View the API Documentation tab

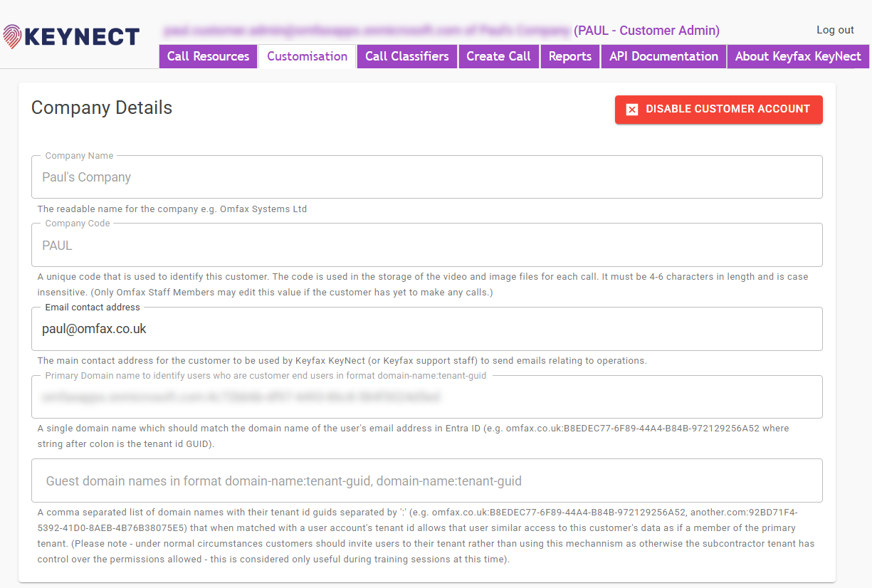coord(663,57)
